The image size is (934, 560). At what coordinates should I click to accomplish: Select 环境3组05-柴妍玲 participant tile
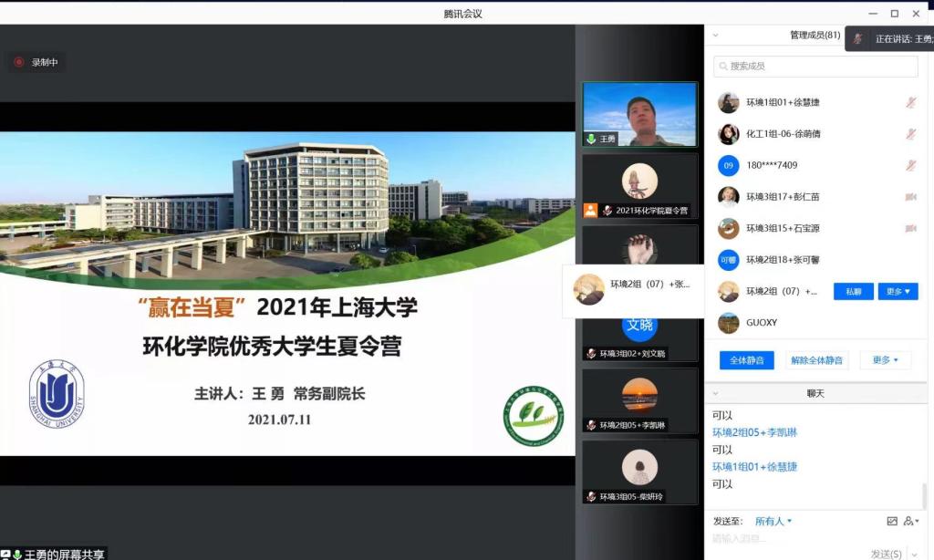click(x=639, y=472)
